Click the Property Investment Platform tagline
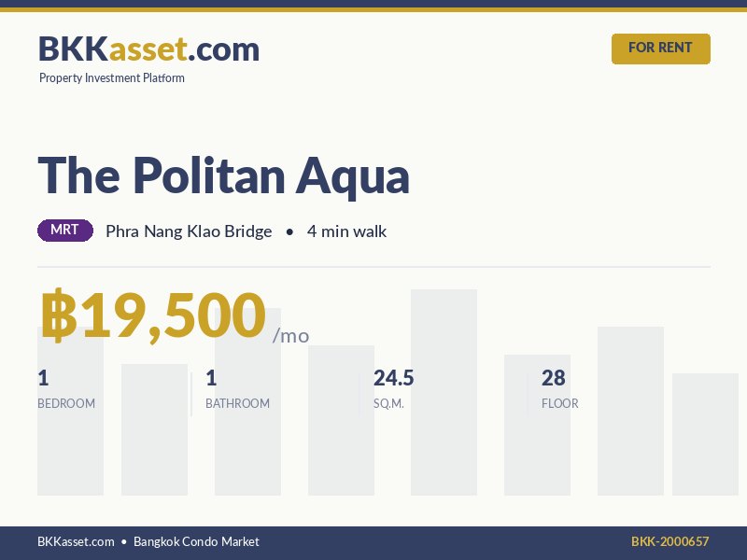The image size is (747, 560). (112, 78)
